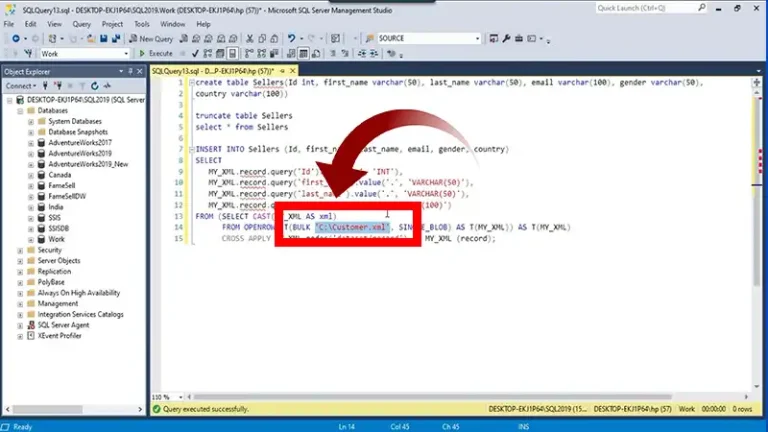The image size is (768, 432).
Task: Select the AdventureWorks2019 database icon
Action: pyautogui.click(x=42, y=153)
